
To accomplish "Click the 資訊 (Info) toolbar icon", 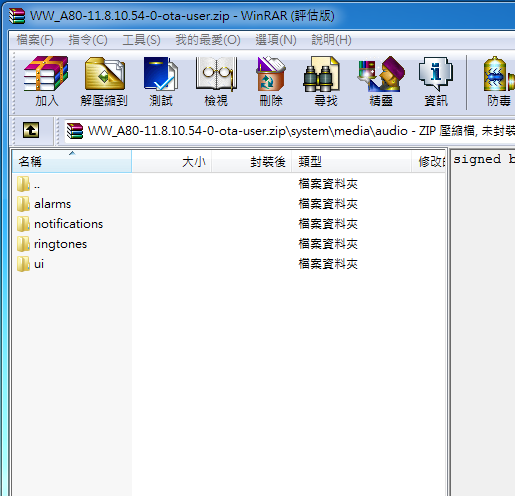I will [x=436, y=81].
